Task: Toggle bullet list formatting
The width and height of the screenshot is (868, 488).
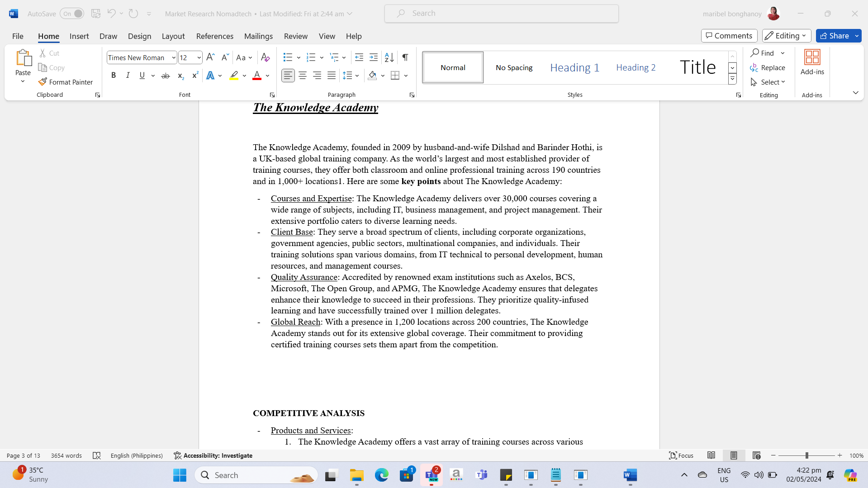Action: click(288, 57)
